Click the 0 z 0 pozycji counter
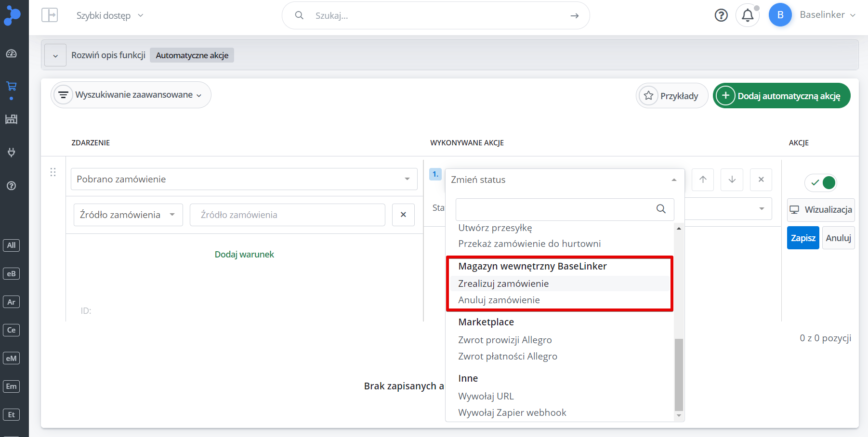The width and height of the screenshot is (868, 437). [x=826, y=338]
